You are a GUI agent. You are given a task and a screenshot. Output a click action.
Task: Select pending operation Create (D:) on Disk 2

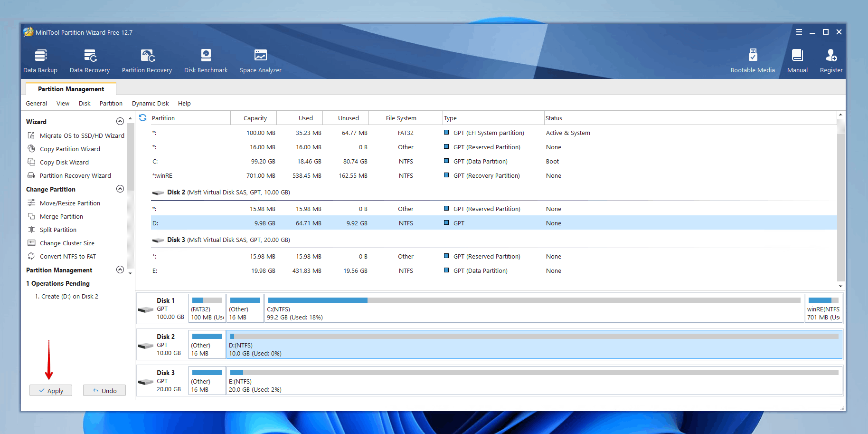[66, 296]
